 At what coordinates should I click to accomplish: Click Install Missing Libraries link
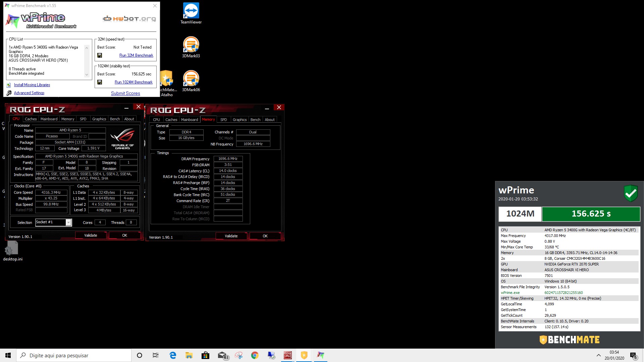32,85
